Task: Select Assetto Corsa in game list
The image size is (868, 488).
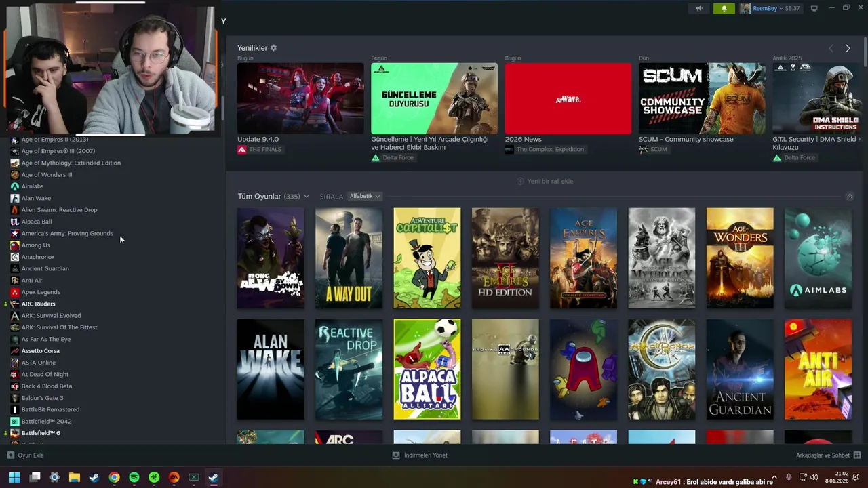Action: point(41,351)
